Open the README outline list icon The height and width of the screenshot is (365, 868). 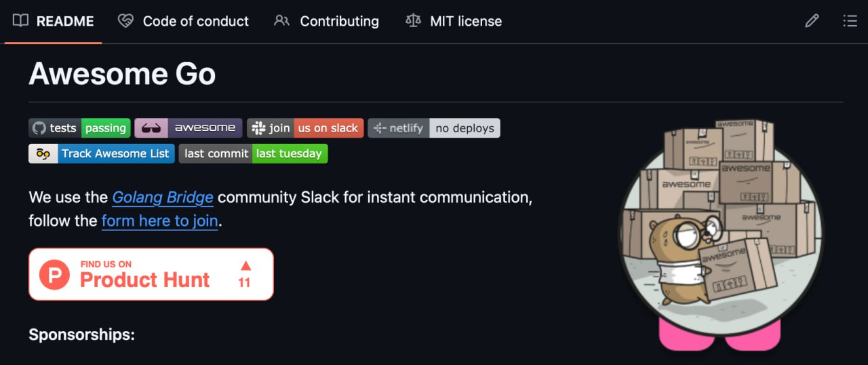(850, 21)
